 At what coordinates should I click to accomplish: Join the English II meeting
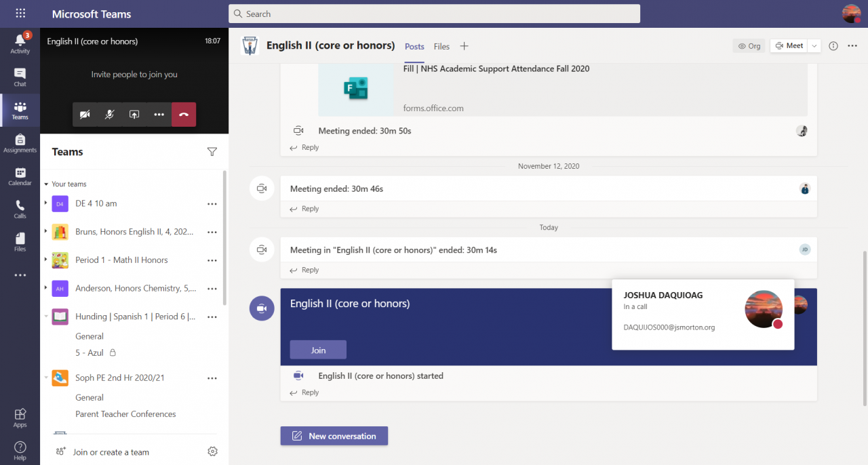[318, 350]
